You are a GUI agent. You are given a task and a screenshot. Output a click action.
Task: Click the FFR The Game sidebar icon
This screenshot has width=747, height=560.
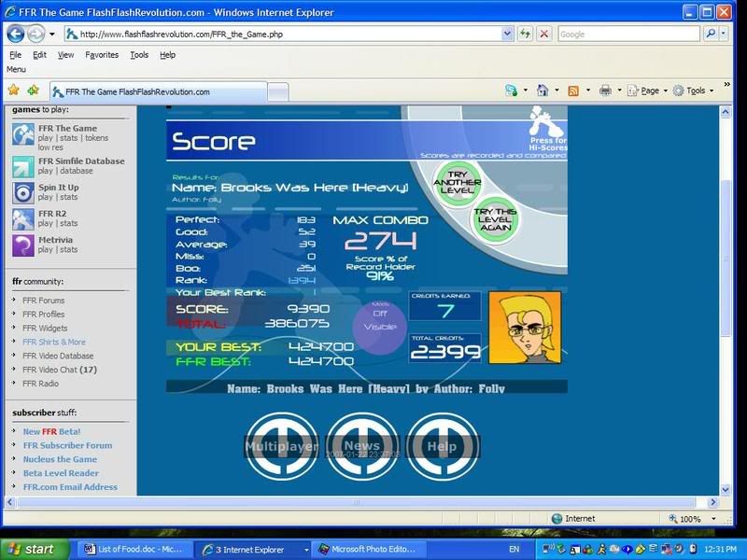pos(23,134)
